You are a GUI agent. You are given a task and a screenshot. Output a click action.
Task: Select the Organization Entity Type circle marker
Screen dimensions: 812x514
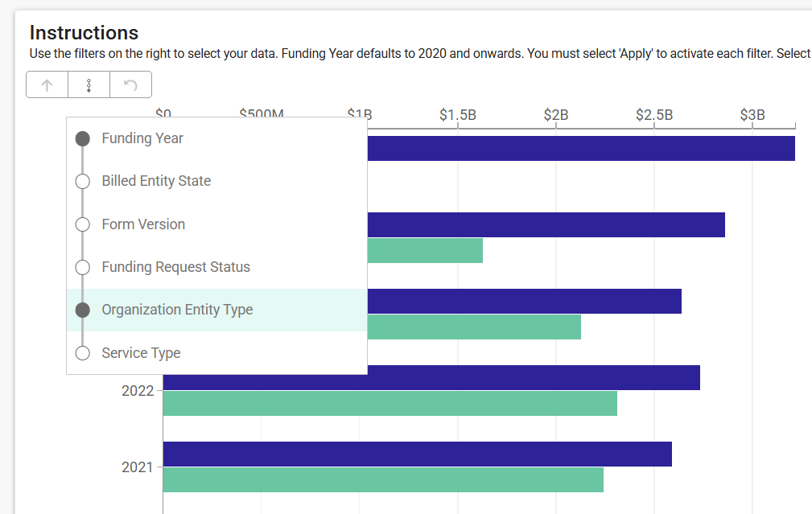click(82, 310)
